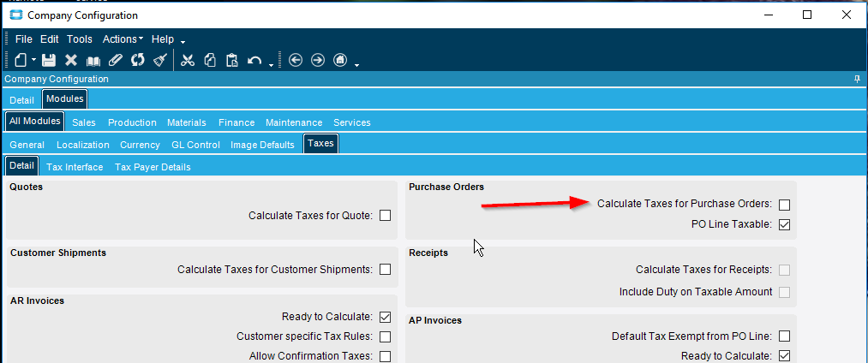Open standard toolbar overflow arrow after Undo
The height and width of the screenshot is (363, 868).
[x=272, y=65]
